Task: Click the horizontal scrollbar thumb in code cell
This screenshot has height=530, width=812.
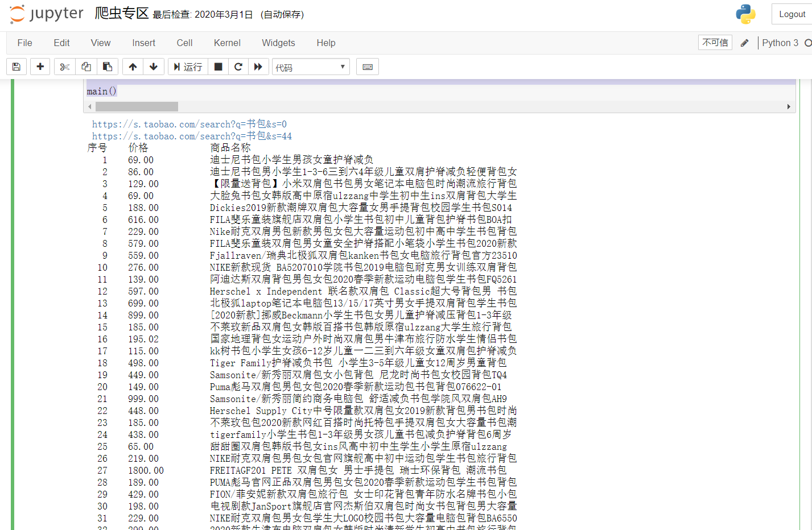Action: pos(137,106)
